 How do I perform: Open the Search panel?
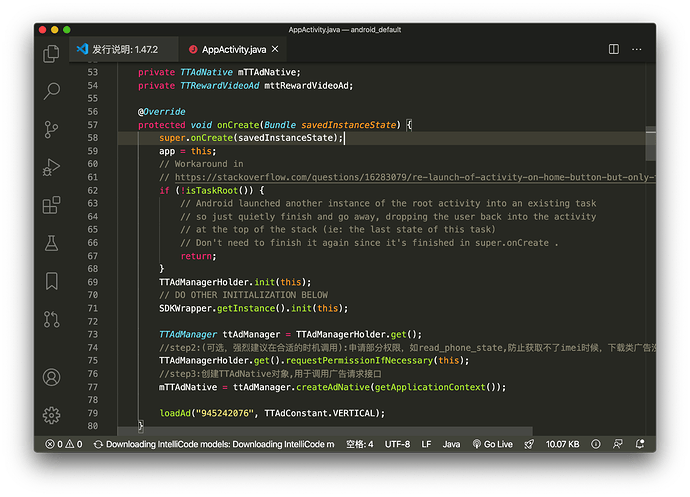[x=51, y=91]
